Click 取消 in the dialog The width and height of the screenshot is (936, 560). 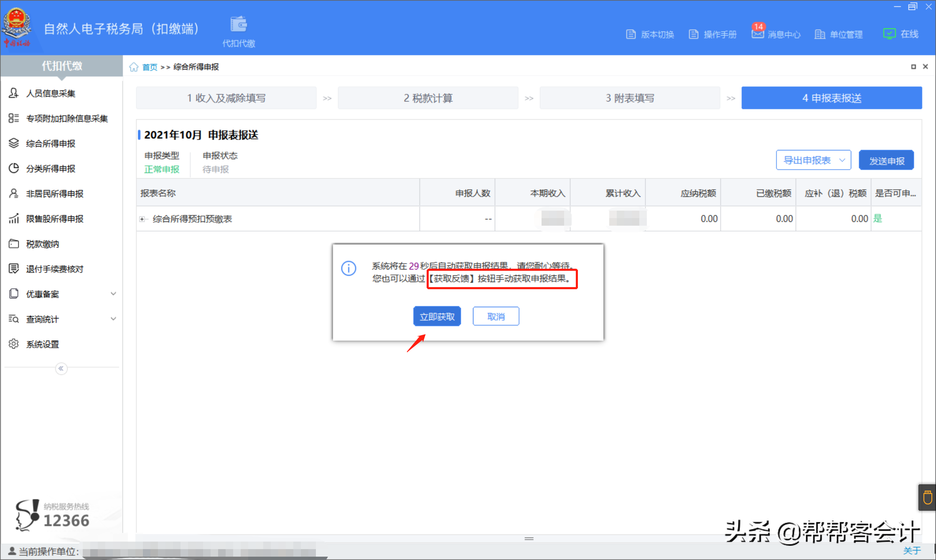click(x=496, y=316)
